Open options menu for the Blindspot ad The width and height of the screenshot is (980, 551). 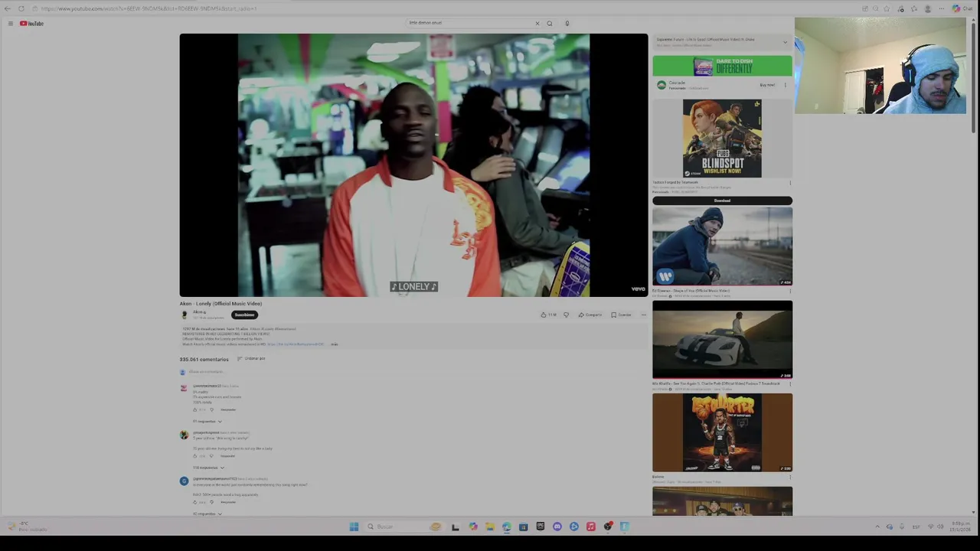pyautogui.click(x=790, y=183)
